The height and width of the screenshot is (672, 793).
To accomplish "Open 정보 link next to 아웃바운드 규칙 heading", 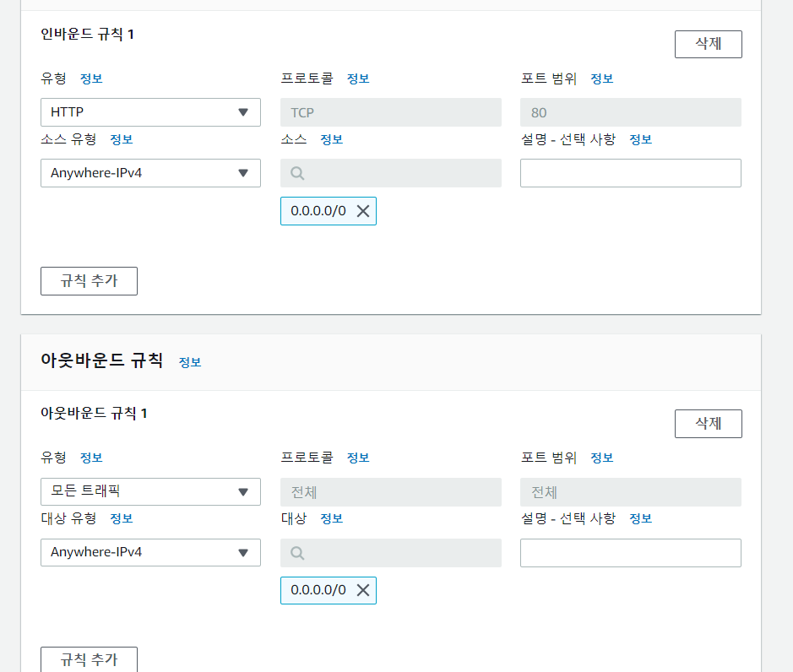I will (190, 362).
